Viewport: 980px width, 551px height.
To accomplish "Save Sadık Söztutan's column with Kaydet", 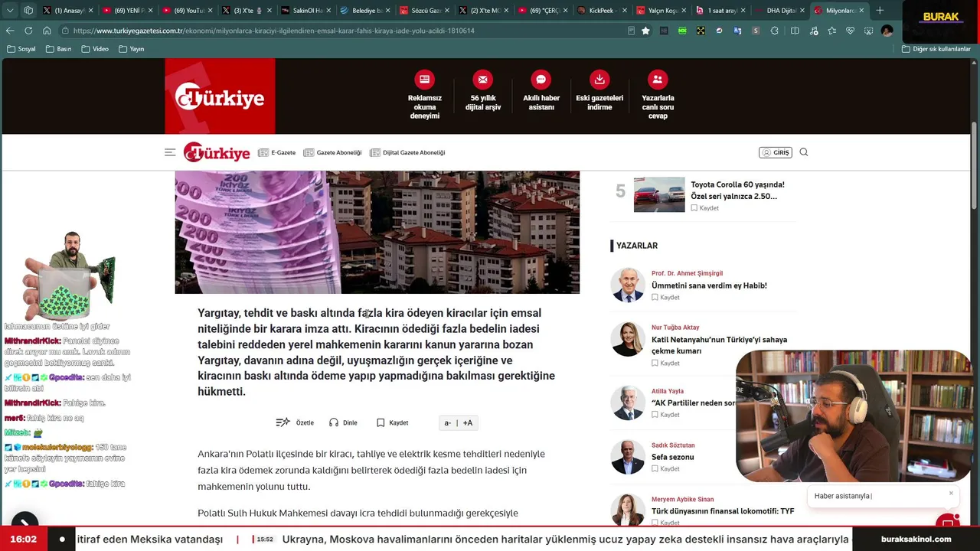I will (x=665, y=468).
